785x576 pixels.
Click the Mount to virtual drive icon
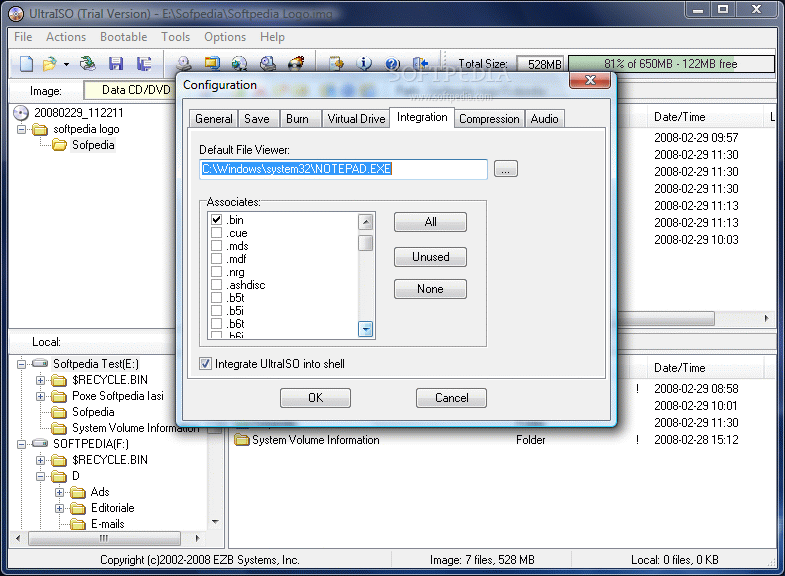click(x=268, y=64)
